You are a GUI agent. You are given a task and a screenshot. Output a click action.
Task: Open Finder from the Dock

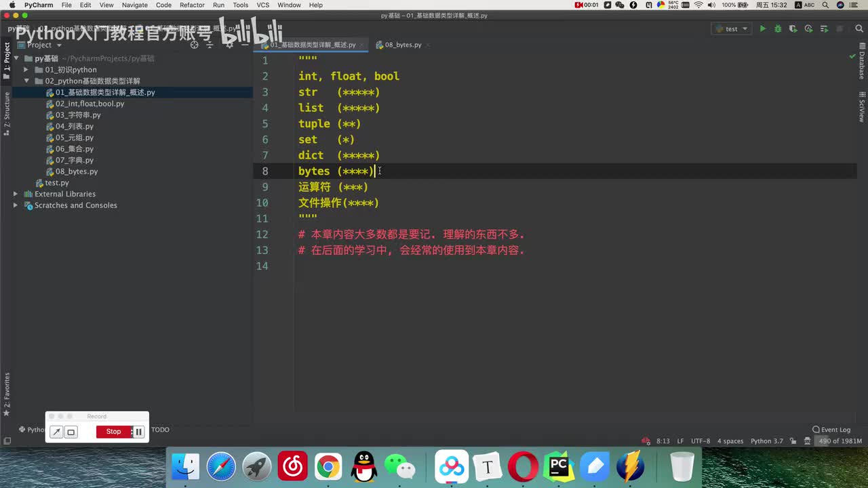(x=186, y=467)
